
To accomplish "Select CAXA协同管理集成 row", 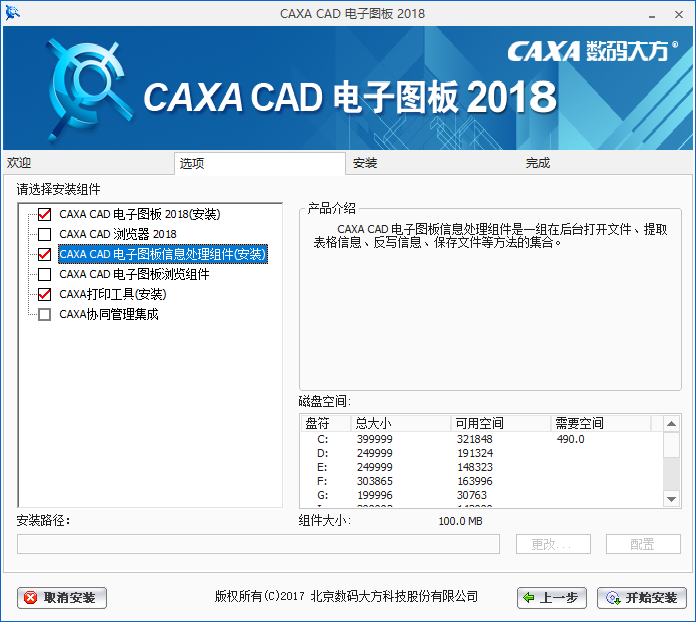I will (109, 314).
